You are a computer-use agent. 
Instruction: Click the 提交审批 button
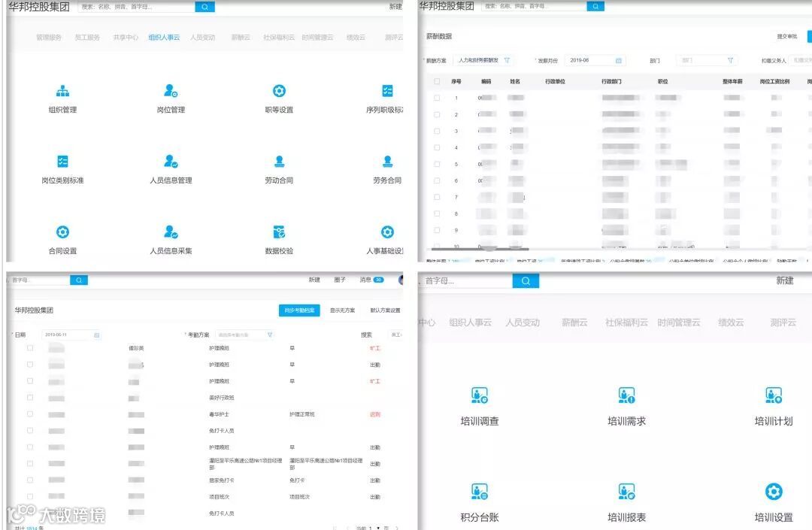tap(786, 36)
